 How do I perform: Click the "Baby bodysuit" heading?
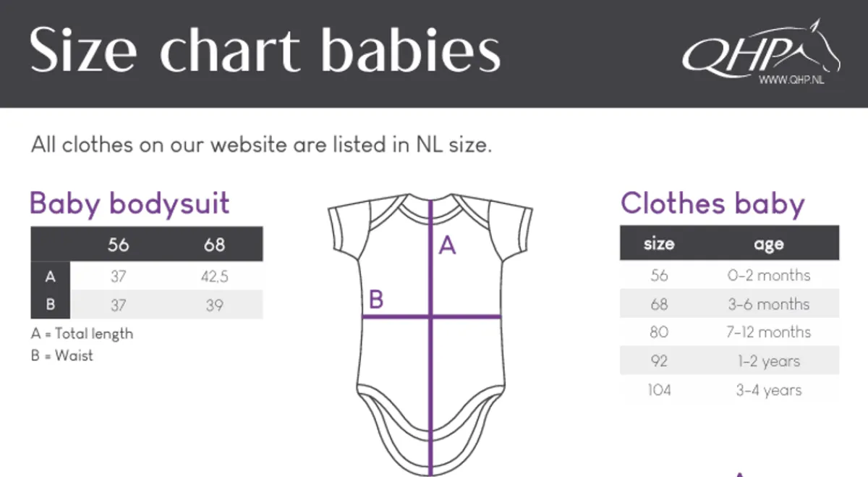point(129,203)
